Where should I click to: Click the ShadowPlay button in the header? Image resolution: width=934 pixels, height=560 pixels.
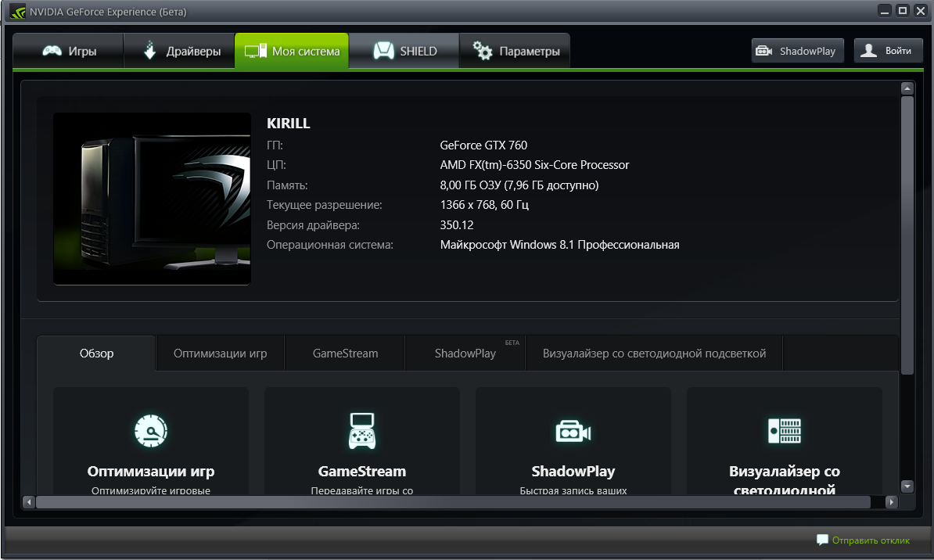[798, 51]
